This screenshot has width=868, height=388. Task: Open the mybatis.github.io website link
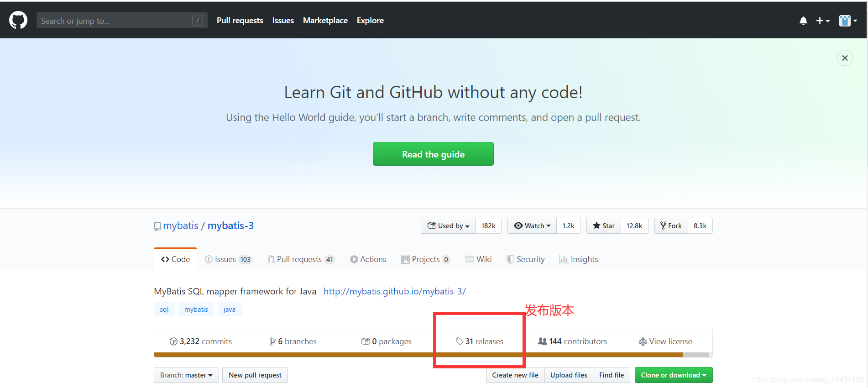point(395,291)
